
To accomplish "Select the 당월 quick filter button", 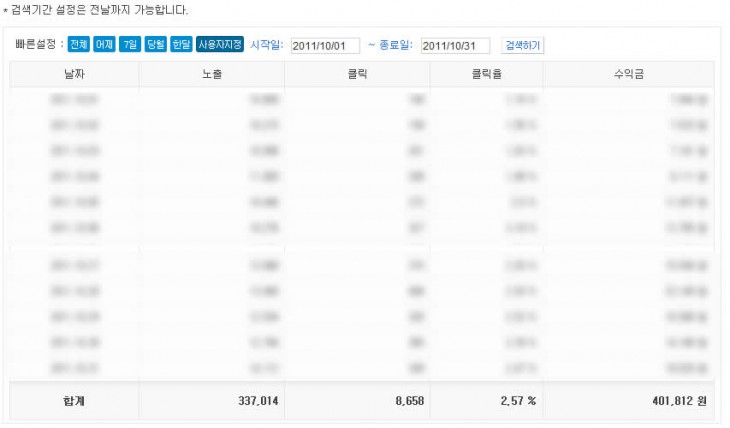I will 155,45.
